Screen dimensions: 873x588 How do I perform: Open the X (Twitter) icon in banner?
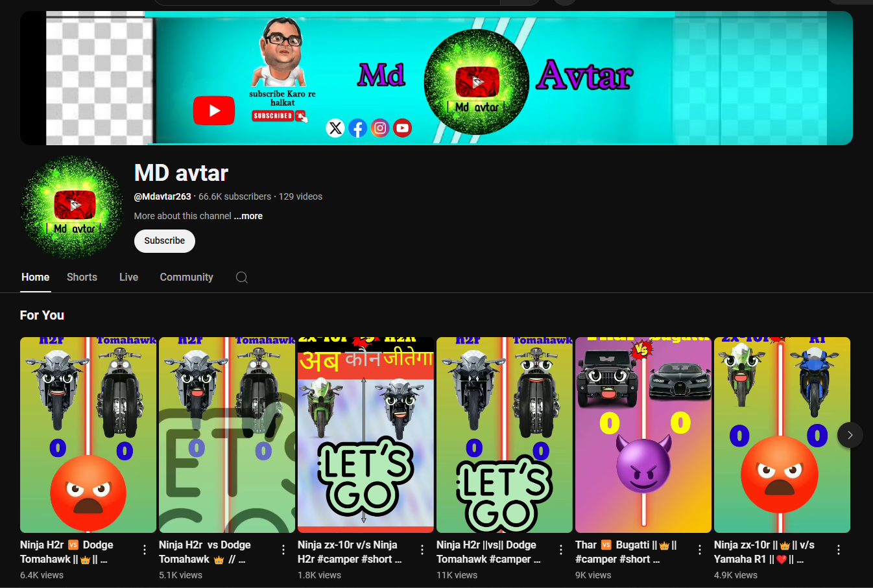pos(335,128)
